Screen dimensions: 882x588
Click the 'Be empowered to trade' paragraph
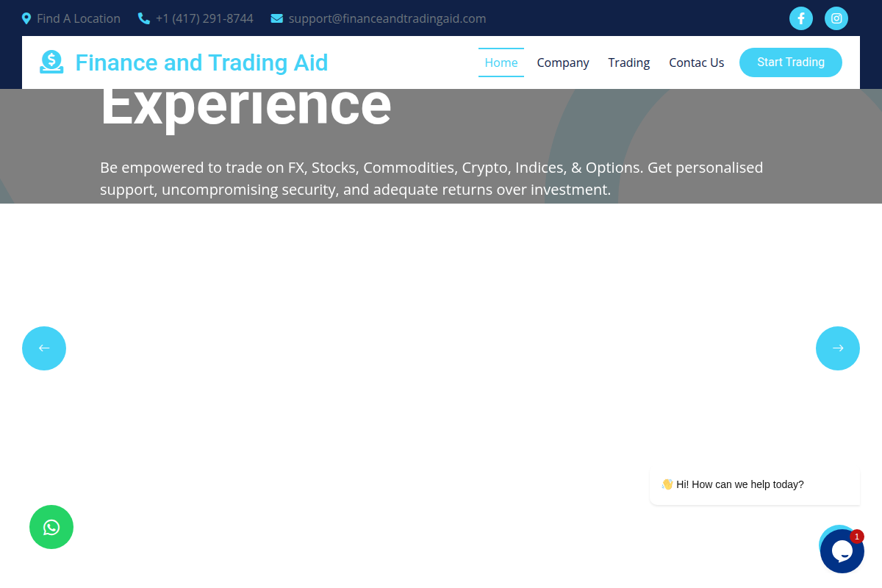(x=431, y=179)
